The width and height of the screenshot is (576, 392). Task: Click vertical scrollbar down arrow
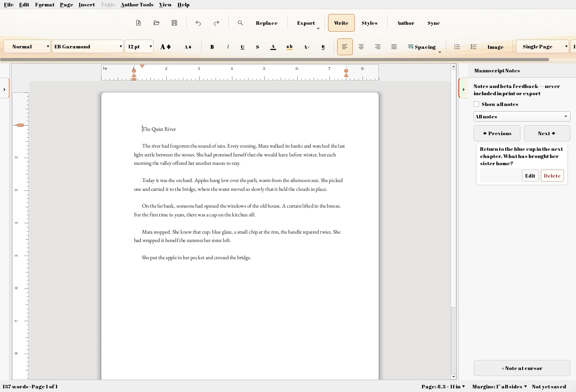coord(454,377)
